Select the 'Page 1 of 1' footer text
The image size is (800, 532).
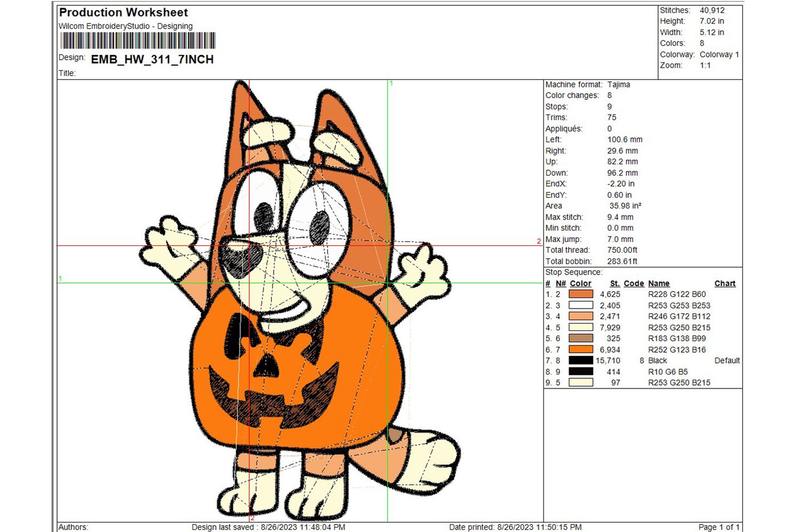[x=719, y=527]
